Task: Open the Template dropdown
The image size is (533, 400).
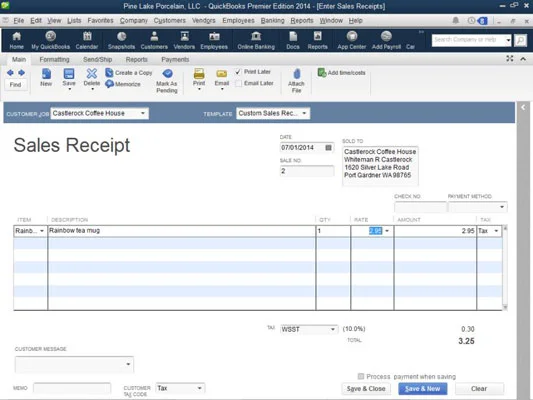Action: click(x=304, y=113)
